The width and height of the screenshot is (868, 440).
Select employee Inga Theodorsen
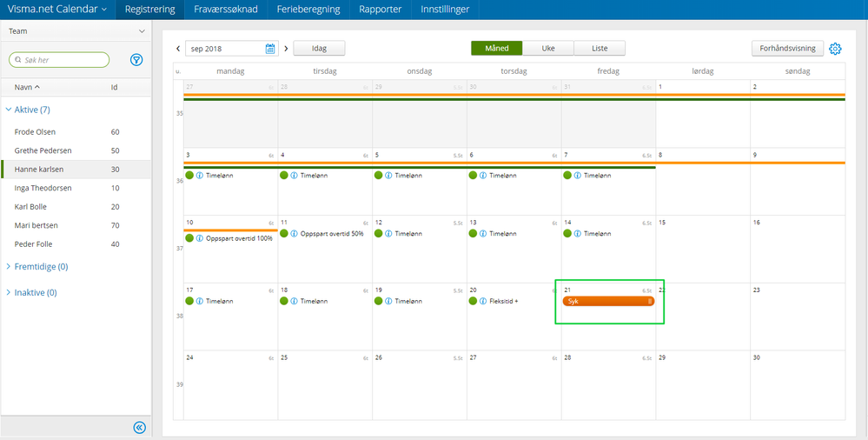76,188
